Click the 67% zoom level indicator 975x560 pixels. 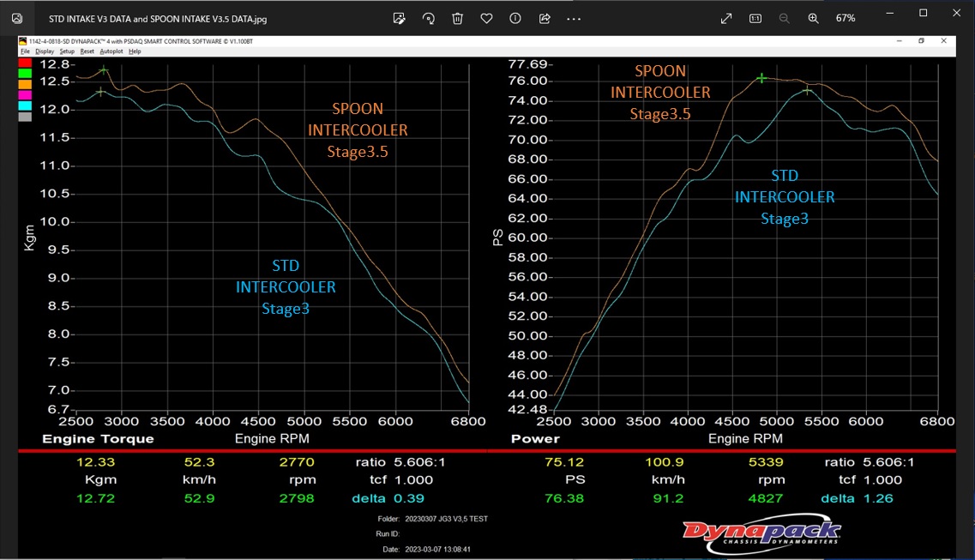click(x=846, y=18)
